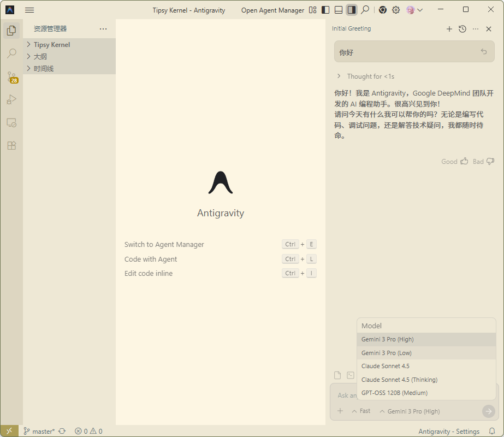Viewport: 504px width, 437px height.
Task: Open the Fast mode dropdown
Action: (361, 411)
